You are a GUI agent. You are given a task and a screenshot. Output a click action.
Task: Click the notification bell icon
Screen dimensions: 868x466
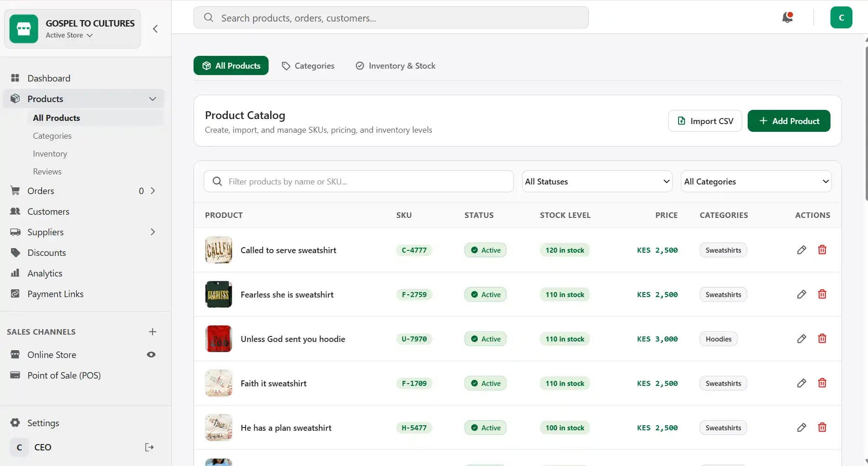point(787,17)
